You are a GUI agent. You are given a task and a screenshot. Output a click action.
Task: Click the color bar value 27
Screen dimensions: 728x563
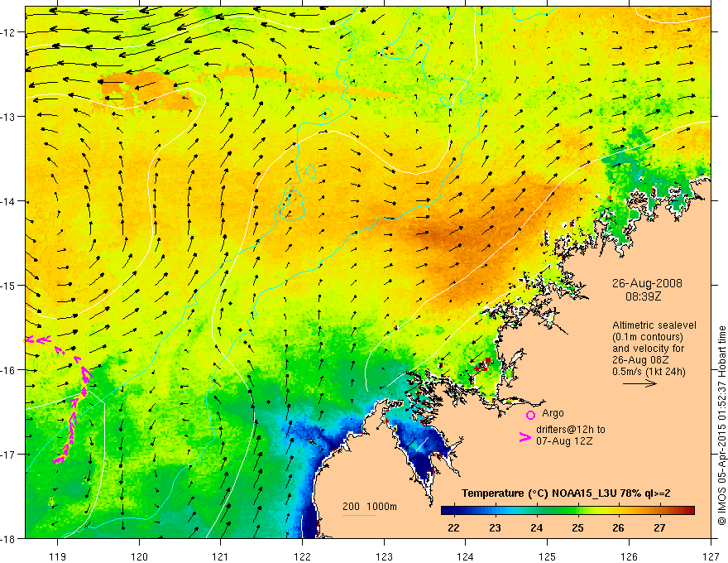coord(659,527)
